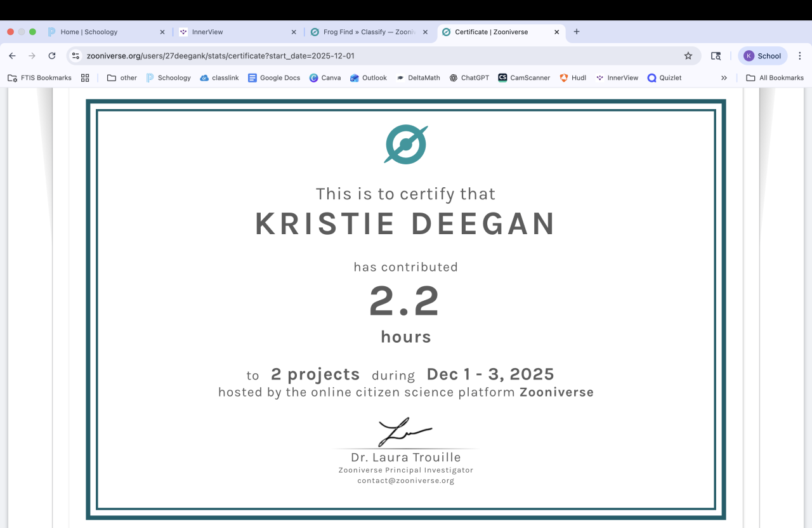Close the InnerView tab
The height and width of the screenshot is (528, 812).
[x=294, y=32]
